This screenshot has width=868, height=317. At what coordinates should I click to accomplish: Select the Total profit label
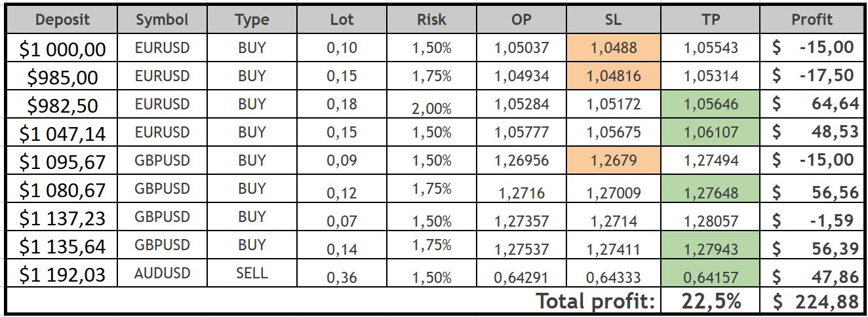[595, 301]
